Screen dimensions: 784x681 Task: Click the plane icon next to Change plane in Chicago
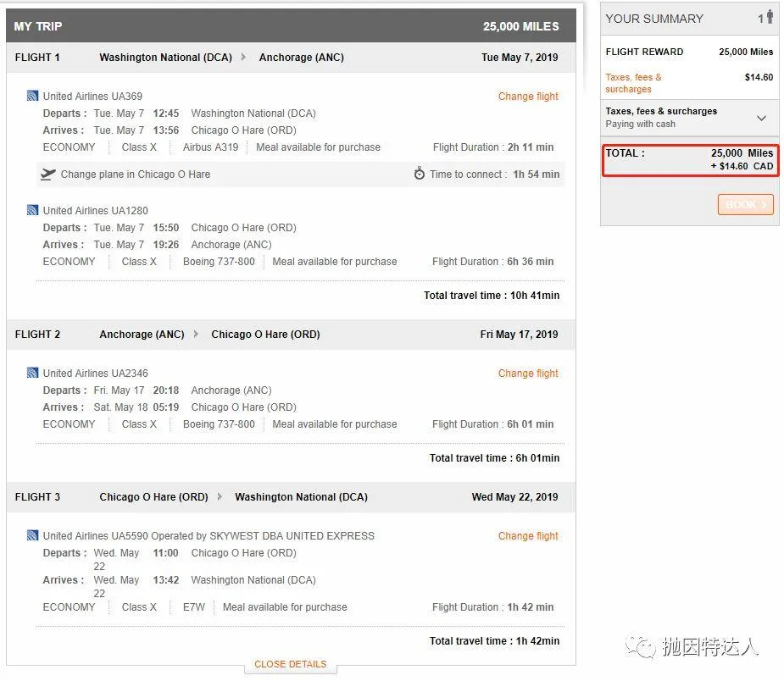[x=48, y=174]
